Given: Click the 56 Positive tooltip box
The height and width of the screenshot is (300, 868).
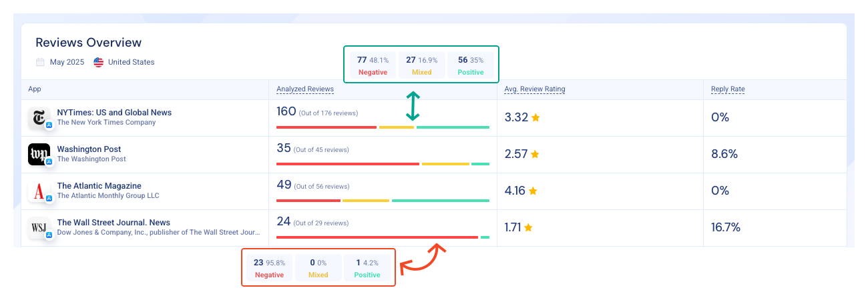Looking at the screenshot, I should pyautogui.click(x=471, y=65).
